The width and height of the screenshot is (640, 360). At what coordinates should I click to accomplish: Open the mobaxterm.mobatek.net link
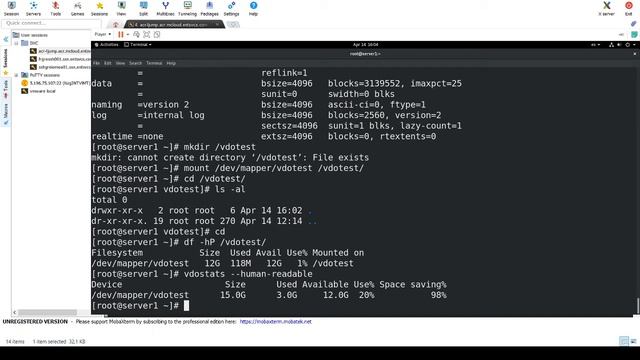pos(276,322)
